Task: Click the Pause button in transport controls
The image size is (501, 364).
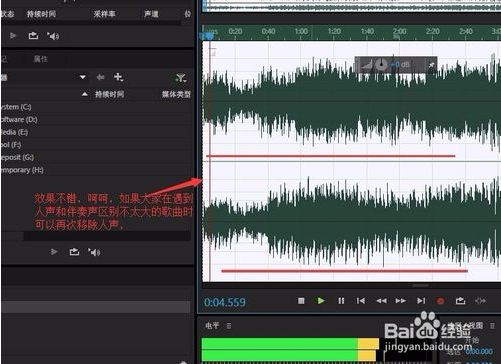Action: [x=341, y=301]
